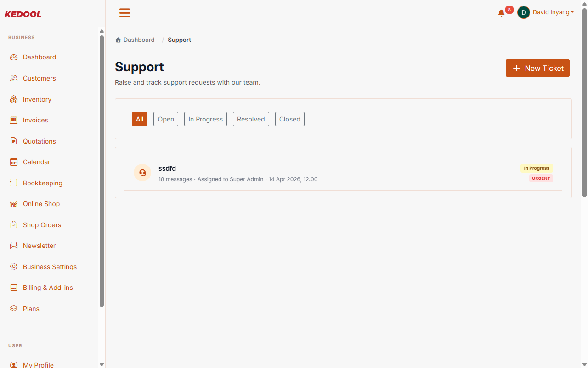Filter tickets by Open status
The height and width of the screenshot is (368, 588).
(x=166, y=119)
